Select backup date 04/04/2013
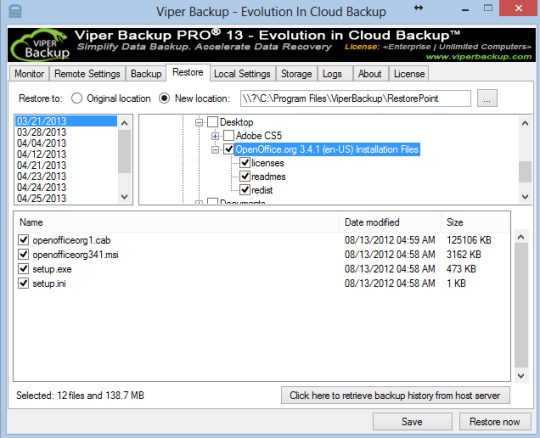Screen dimensions: 540x438 (x=66, y=143)
